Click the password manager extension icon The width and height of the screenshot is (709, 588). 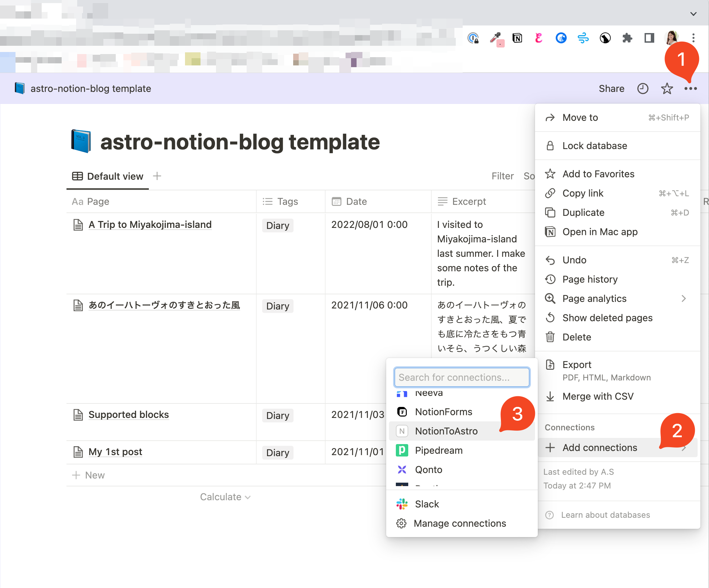473,38
